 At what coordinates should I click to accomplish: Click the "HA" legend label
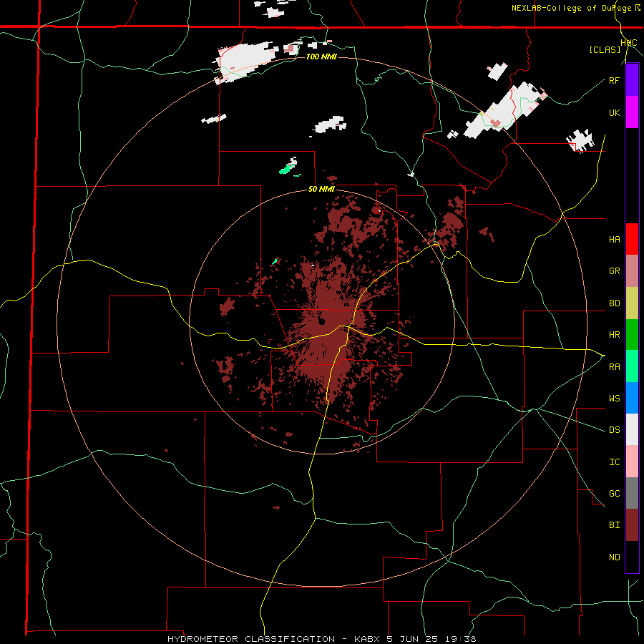pyautogui.click(x=614, y=239)
